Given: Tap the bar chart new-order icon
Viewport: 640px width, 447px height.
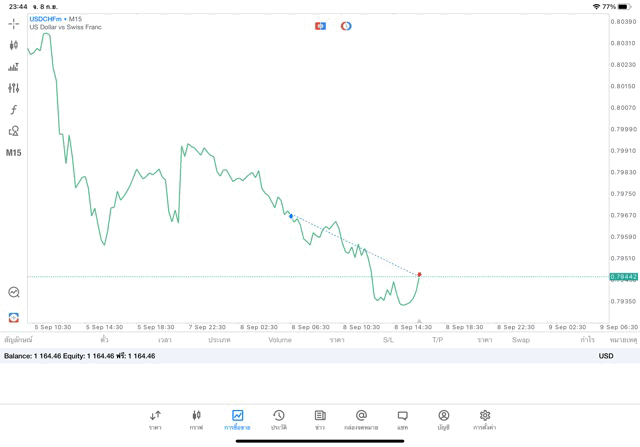Looking at the screenshot, I should [14, 67].
